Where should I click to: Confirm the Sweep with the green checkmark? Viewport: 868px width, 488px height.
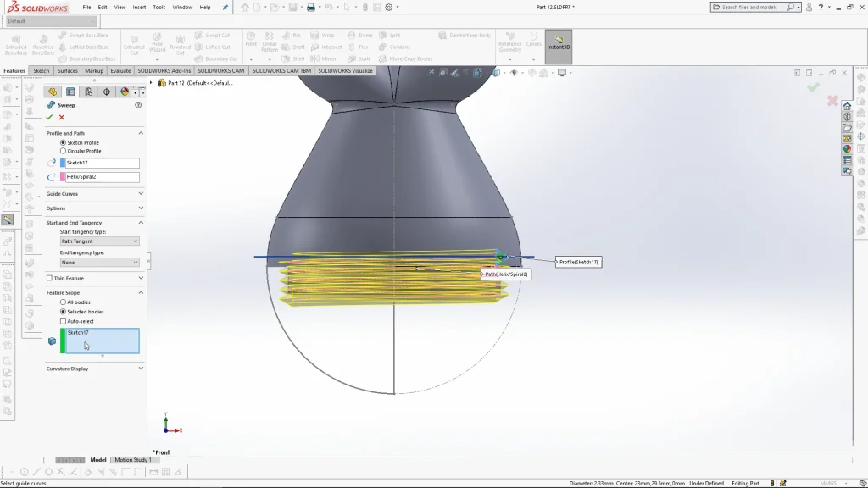pyautogui.click(x=49, y=118)
